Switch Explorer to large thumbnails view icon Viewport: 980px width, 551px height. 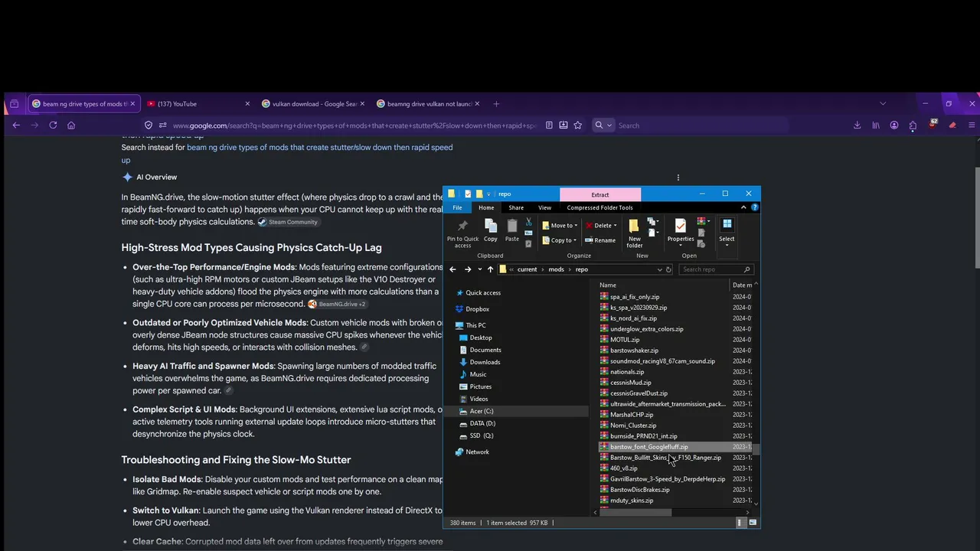tap(753, 523)
